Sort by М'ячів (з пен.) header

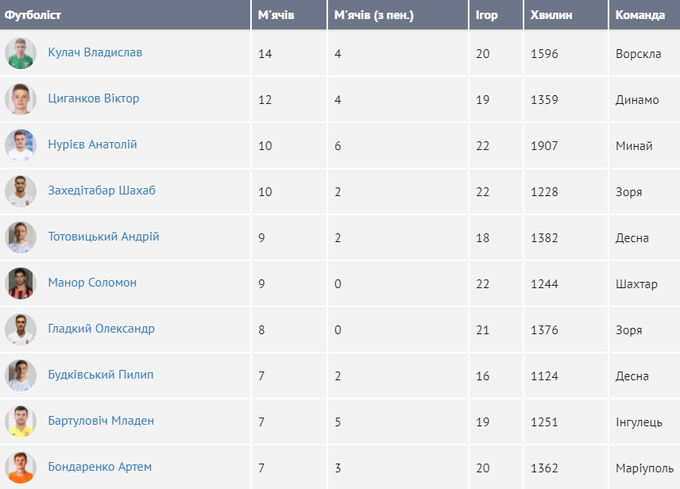pyautogui.click(x=374, y=15)
